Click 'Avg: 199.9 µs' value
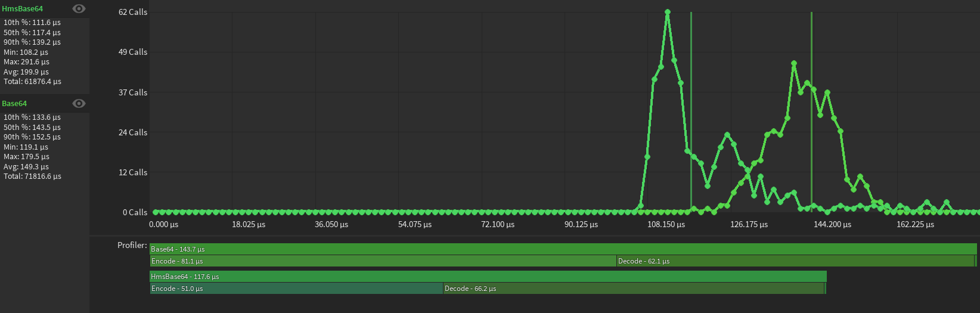980x313 pixels. point(26,72)
